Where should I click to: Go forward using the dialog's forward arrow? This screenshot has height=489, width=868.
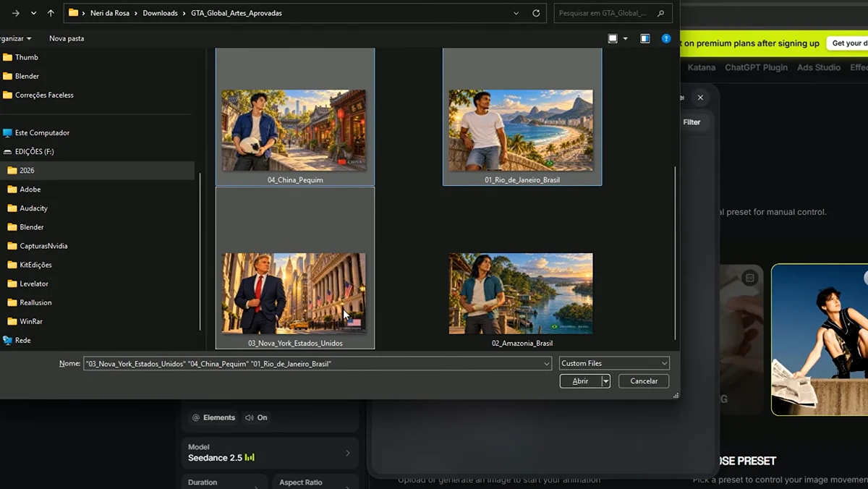[16, 13]
